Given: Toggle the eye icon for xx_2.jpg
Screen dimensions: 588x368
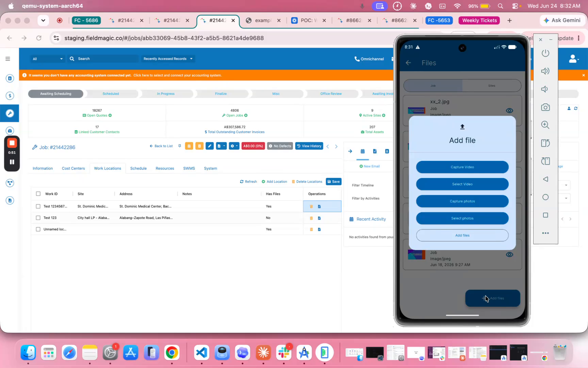Looking at the screenshot, I should (509, 110).
